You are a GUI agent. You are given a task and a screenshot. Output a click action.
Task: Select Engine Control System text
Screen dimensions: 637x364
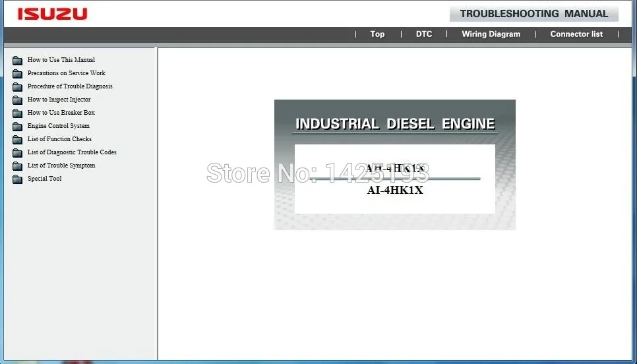point(59,126)
